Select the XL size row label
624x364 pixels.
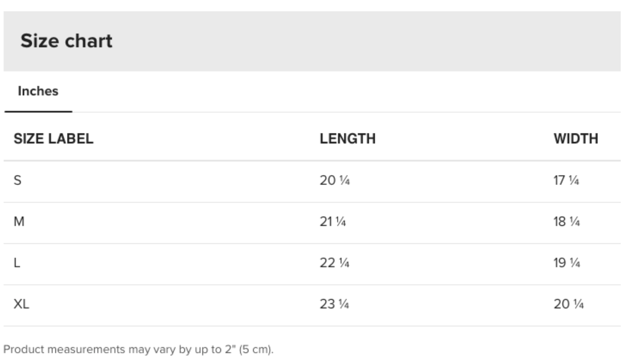[x=21, y=304]
